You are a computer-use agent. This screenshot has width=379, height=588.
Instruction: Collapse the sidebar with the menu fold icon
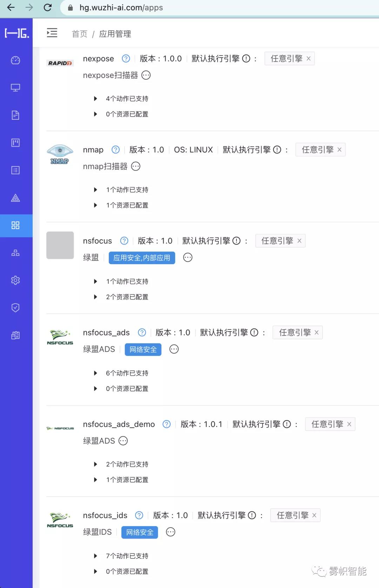pos(52,33)
